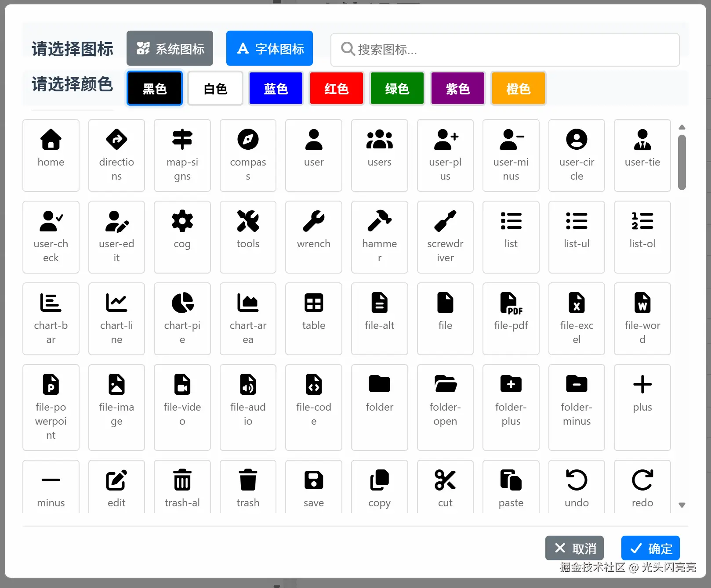Select the copy icon tile
The width and height of the screenshot is (711, 588).
[x=380, y=487]
